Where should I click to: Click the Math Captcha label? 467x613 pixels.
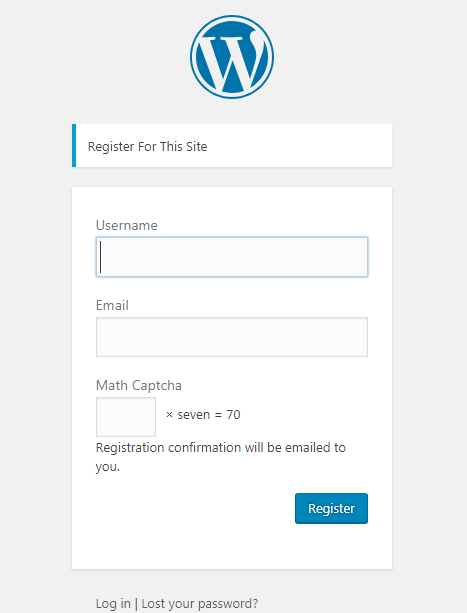139,385
